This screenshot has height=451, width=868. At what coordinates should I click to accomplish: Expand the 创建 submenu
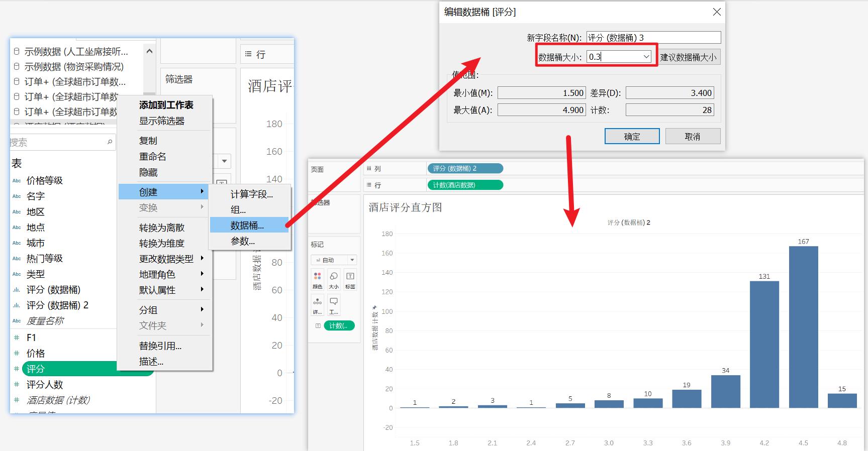coord(202,191)
